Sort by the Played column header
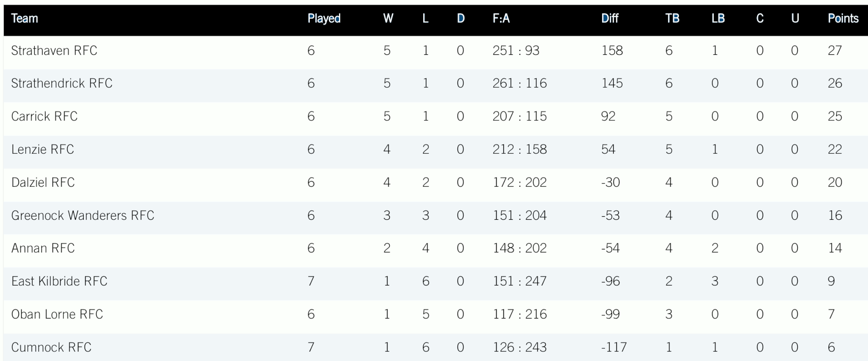The image size is (868, 361). [324, 18]
